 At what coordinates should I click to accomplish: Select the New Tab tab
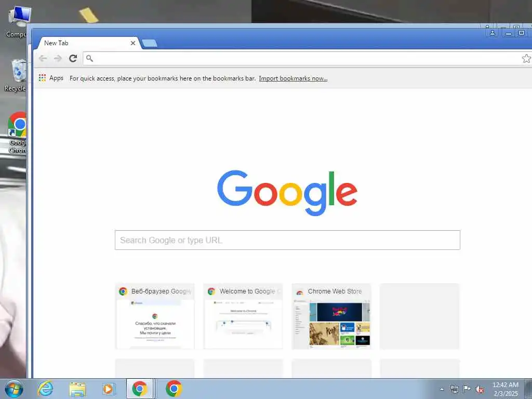pos(88,43)
